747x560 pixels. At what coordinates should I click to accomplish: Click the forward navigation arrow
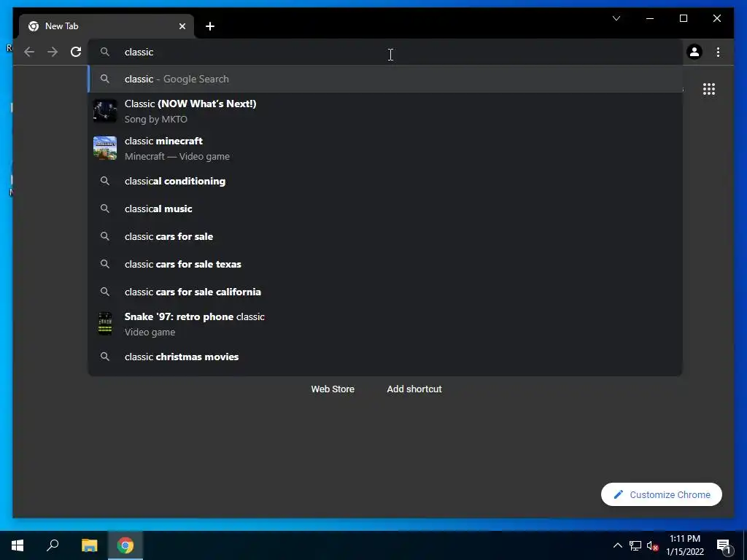[x=53, y=52]
